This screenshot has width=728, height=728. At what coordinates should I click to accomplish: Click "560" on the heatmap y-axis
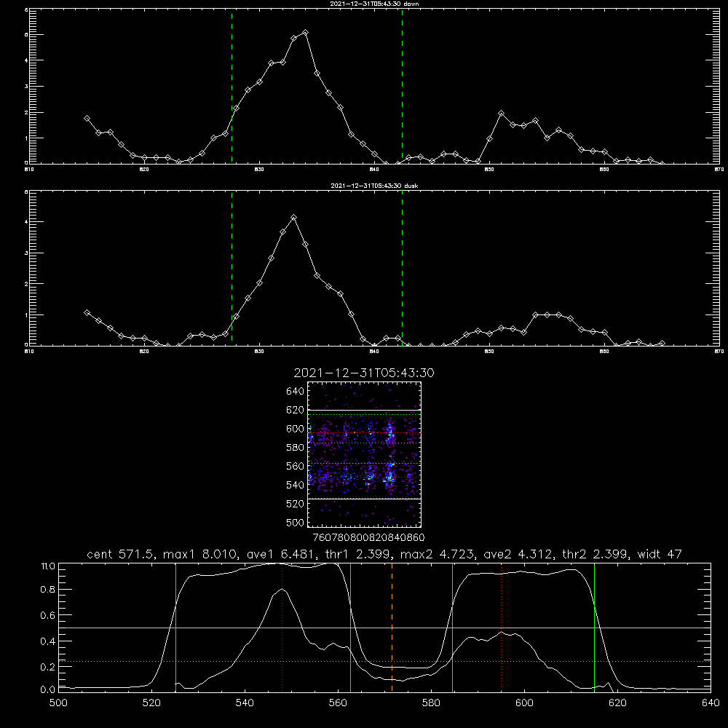tap(296, 466)
